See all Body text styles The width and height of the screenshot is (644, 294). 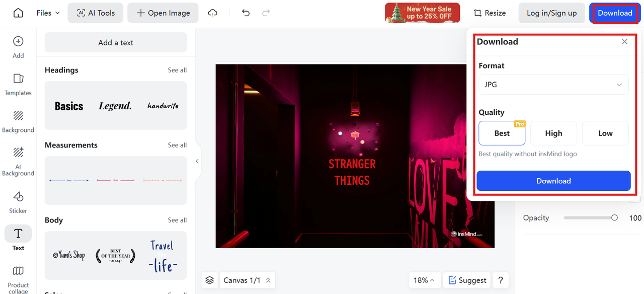coord(177,220)
